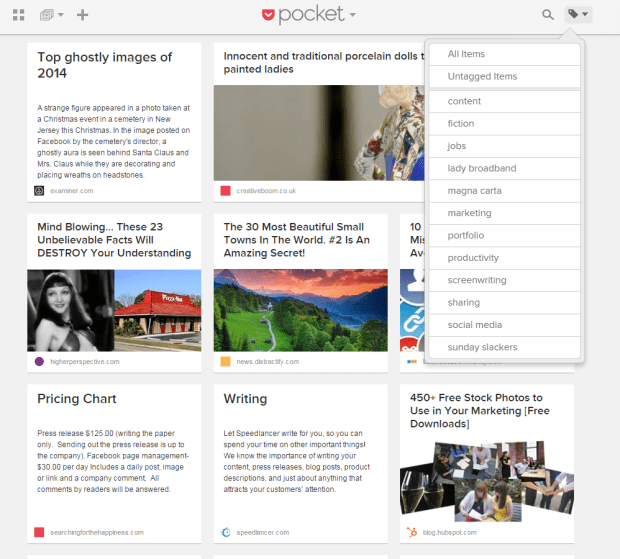Screen dimensions: 620x559
Task: Click the examiner.com site favicon
Action: pyautogui.click(x=39, y=190)
